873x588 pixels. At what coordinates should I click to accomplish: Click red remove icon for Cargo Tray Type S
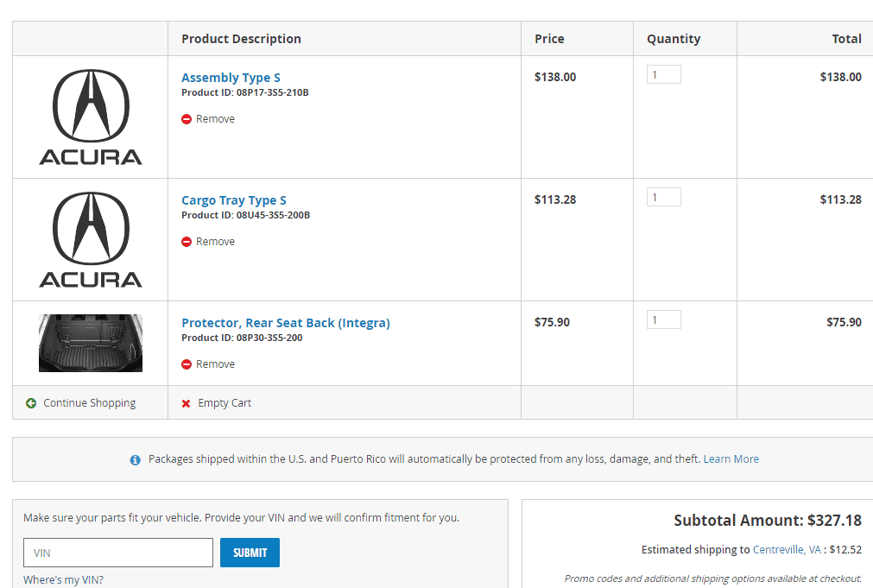187,242
